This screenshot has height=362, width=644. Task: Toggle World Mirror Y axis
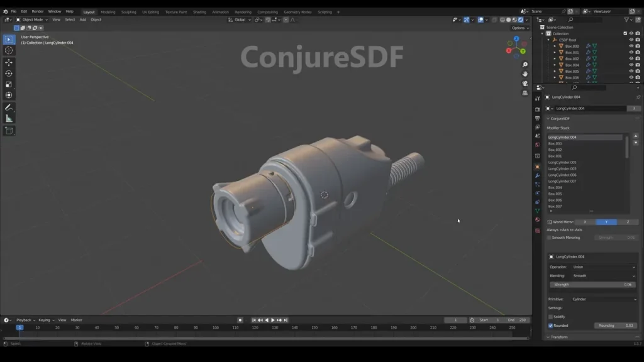tap(606, 222)
